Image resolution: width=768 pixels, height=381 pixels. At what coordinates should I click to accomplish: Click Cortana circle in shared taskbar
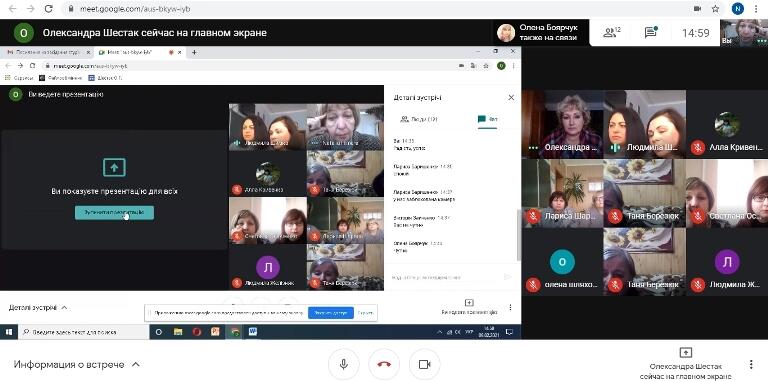click(x=159, y=332)
